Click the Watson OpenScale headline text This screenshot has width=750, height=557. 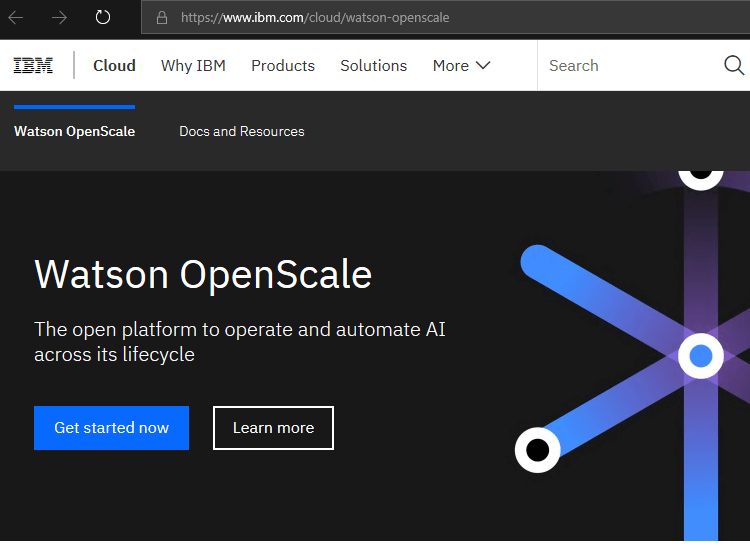203,275
